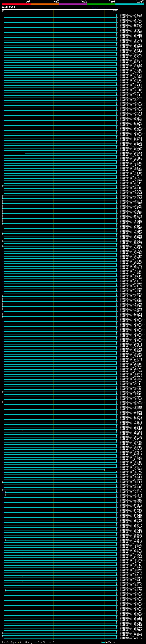Open hit UniRef100_Q9MB15
146x644 pixels.
coord(131,153)
